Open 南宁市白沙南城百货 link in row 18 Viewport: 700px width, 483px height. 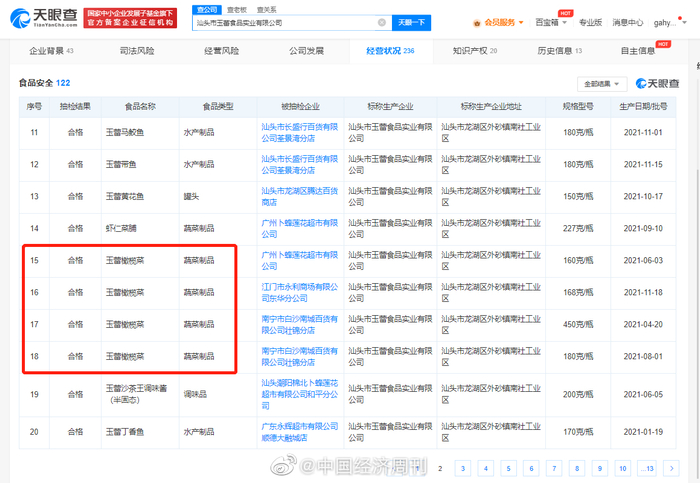(x=300, y=357)
